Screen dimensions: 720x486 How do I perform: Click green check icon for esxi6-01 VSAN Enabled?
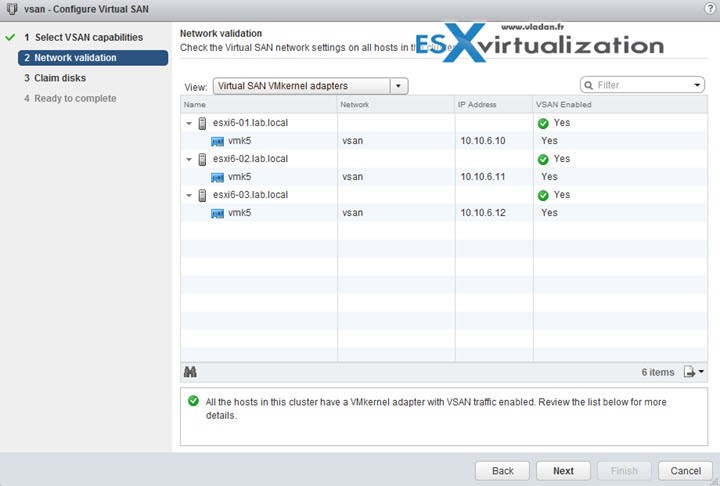(543, 123)
